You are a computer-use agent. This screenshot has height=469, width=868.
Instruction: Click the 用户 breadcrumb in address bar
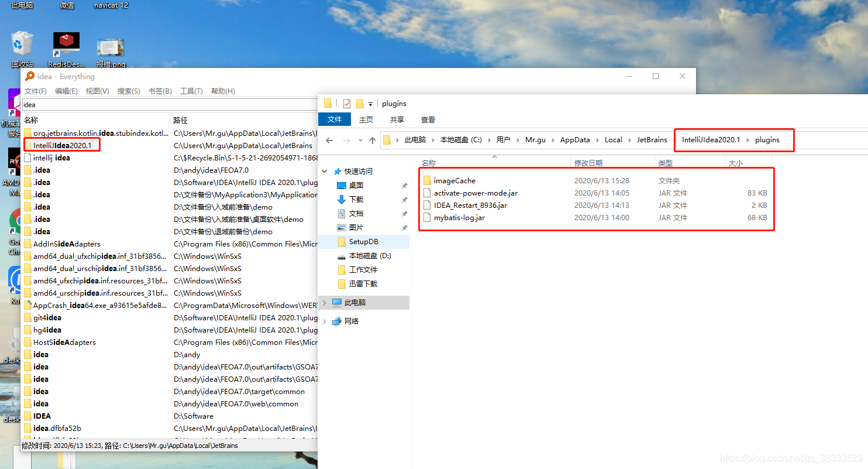point(503,140)
